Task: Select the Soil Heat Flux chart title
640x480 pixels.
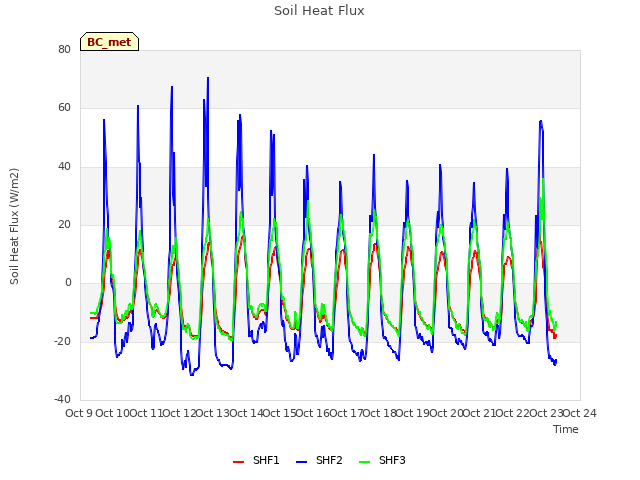Action: click(x=319, y=11)
